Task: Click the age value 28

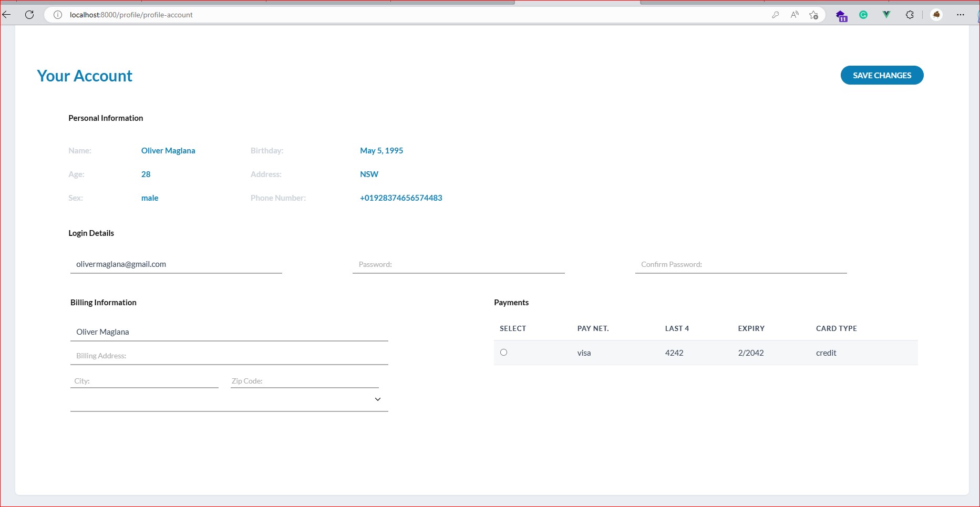Action: pyautogui.click(x=146, y=174)
